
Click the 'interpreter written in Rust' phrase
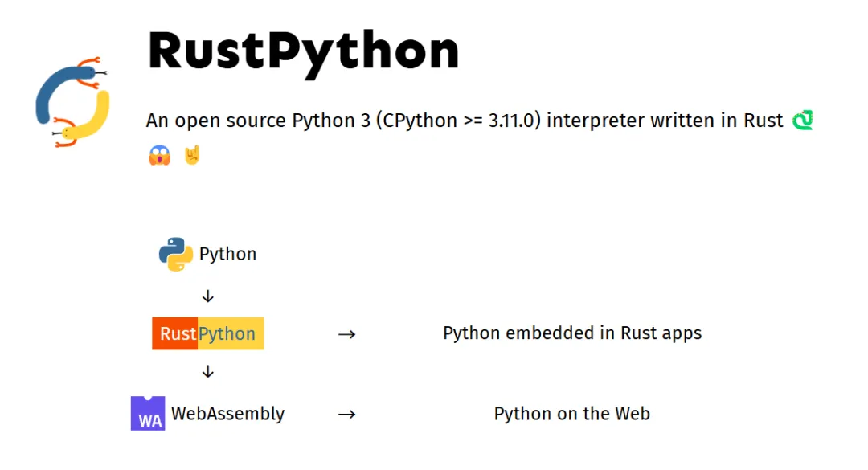665,121
